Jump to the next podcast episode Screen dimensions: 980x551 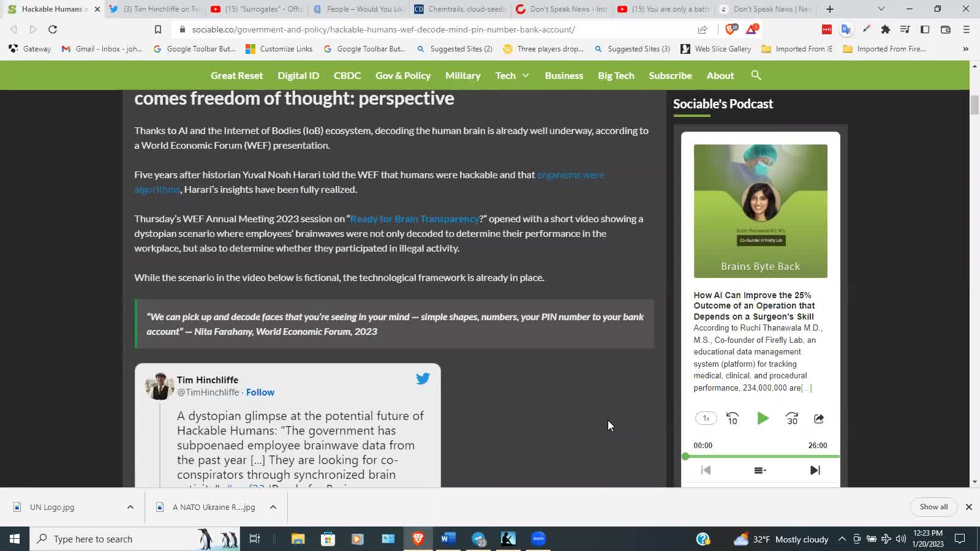815,470
